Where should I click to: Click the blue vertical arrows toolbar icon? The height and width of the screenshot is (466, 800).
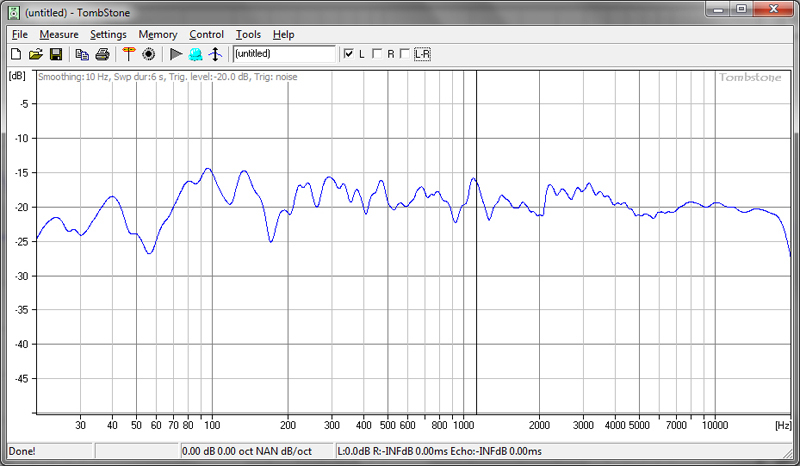[214, 54]
